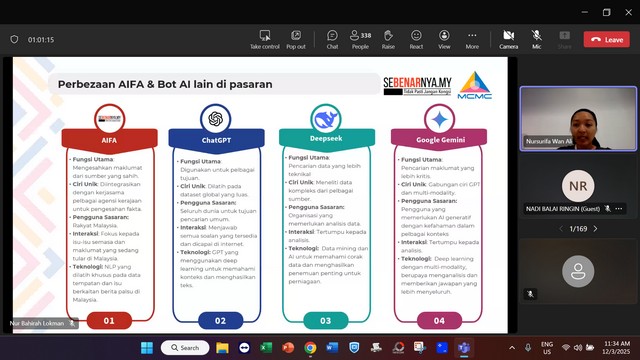The height and width of the screenshot is (360, 640).
Task: Open the Chat panel
Action: click(332, 40)
